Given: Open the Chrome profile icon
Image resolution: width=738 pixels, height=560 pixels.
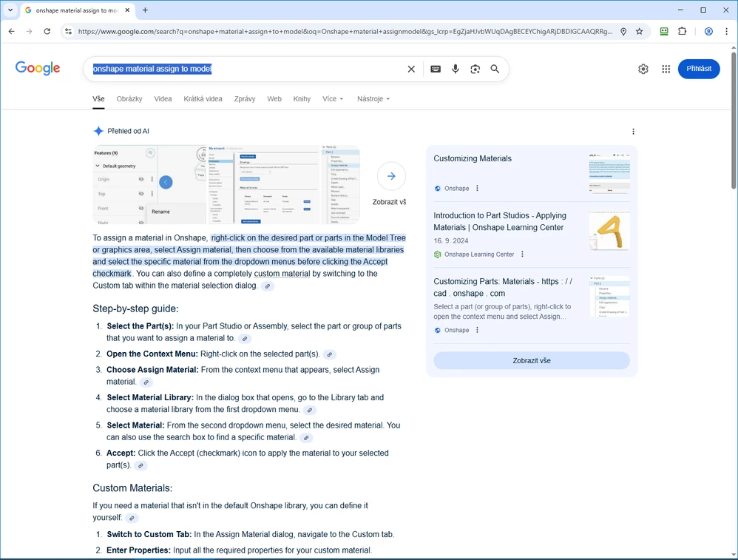Looking at the screenshot, I should [x=709, y=31].
